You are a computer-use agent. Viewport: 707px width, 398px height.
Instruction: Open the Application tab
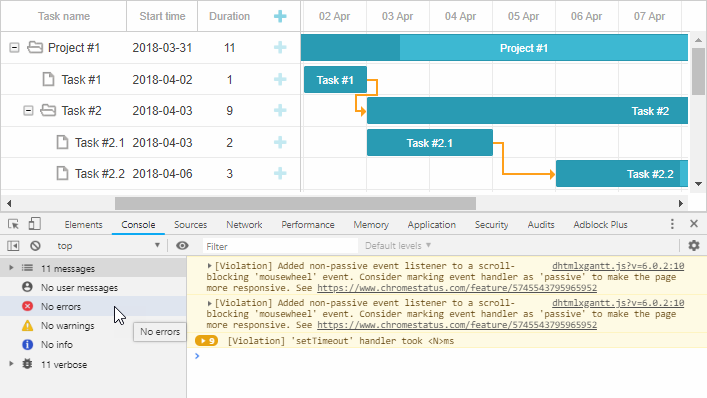[432, 224]
